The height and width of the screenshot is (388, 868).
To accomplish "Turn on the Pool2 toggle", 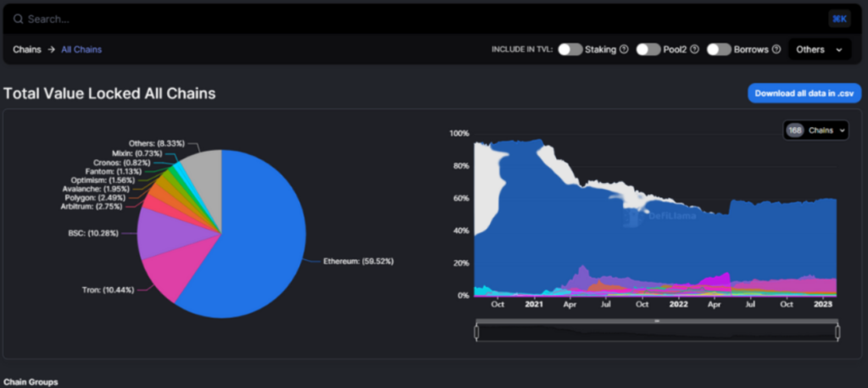I will pos(648,49).
